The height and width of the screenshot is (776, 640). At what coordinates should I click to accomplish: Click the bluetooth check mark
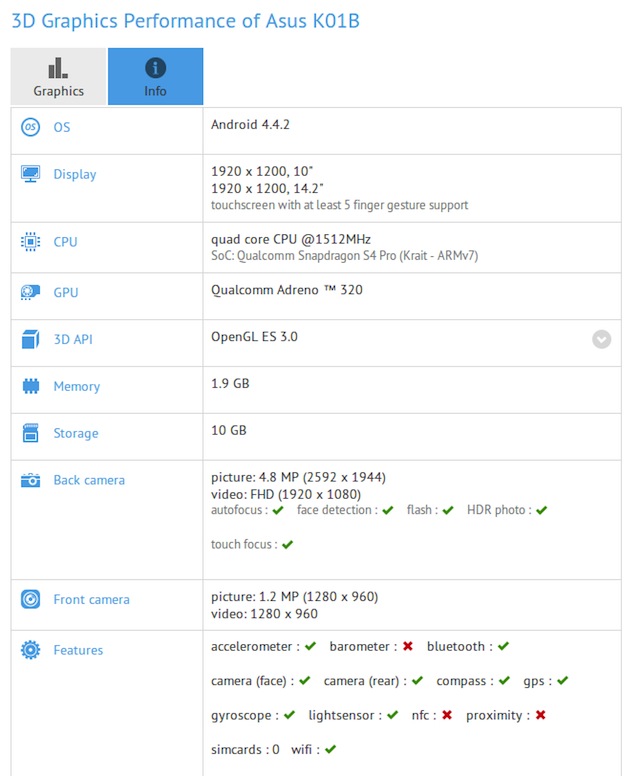[503, 646]
